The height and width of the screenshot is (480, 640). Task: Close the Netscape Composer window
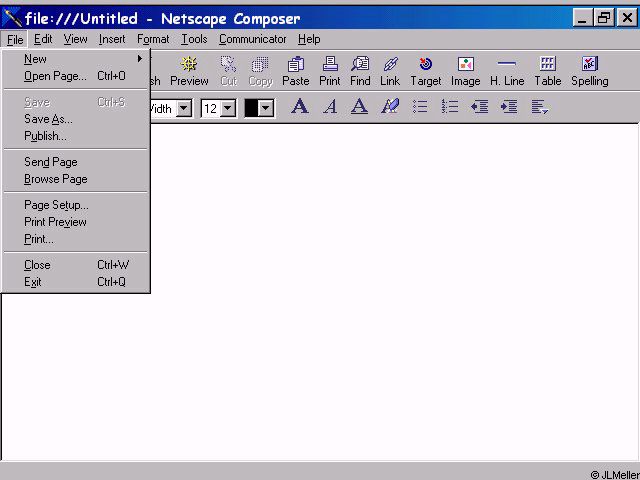[x=627, y=18]
